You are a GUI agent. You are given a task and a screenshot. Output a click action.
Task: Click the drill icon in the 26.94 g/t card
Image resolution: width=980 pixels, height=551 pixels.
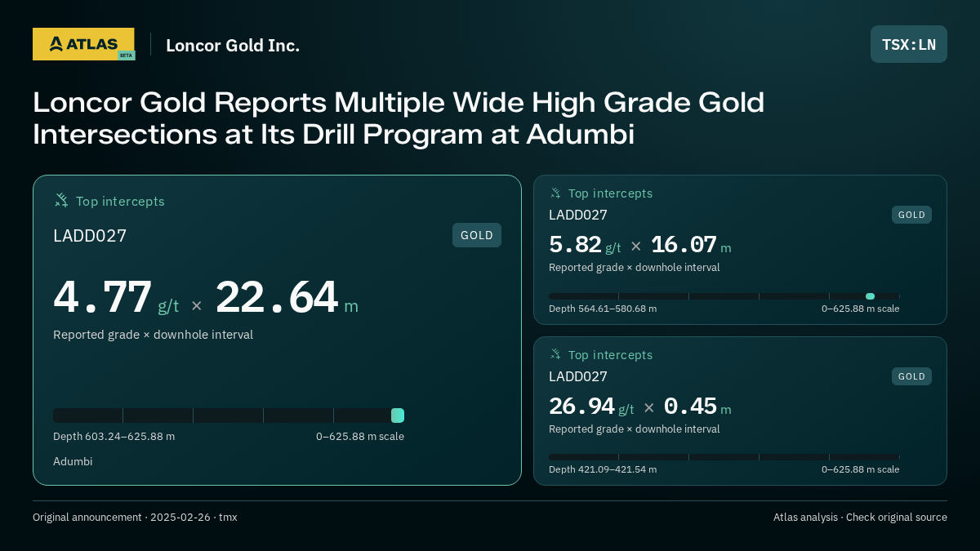coord(555,354)
